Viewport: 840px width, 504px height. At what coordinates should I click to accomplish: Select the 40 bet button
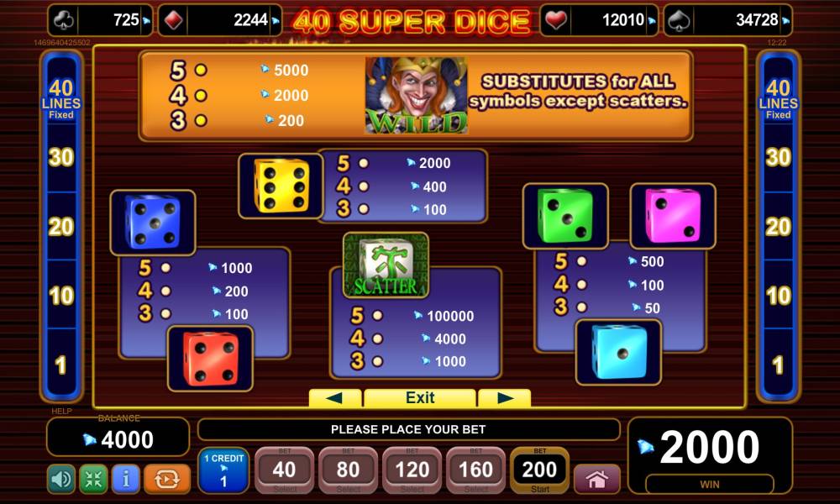coord(284,470)
